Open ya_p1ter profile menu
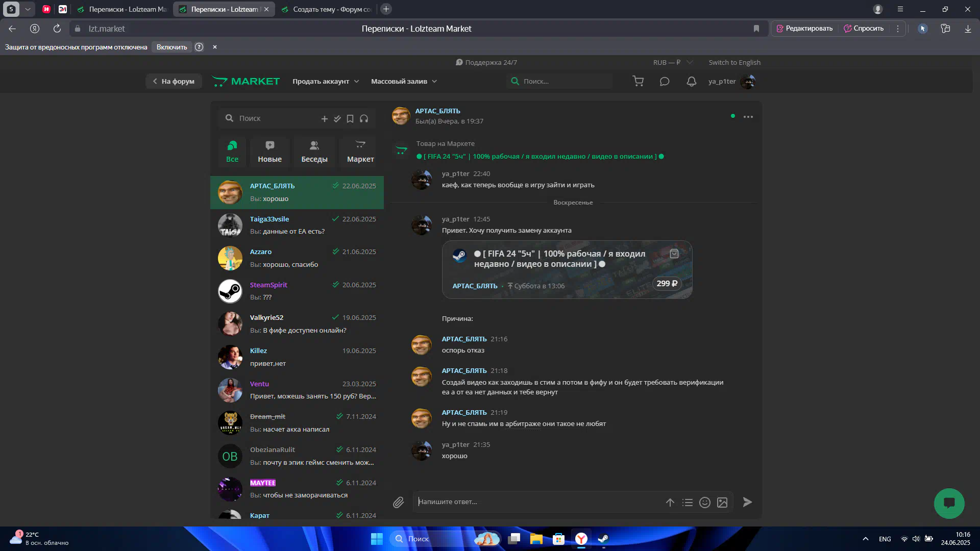Screen dimensions: 980x551 731,81
